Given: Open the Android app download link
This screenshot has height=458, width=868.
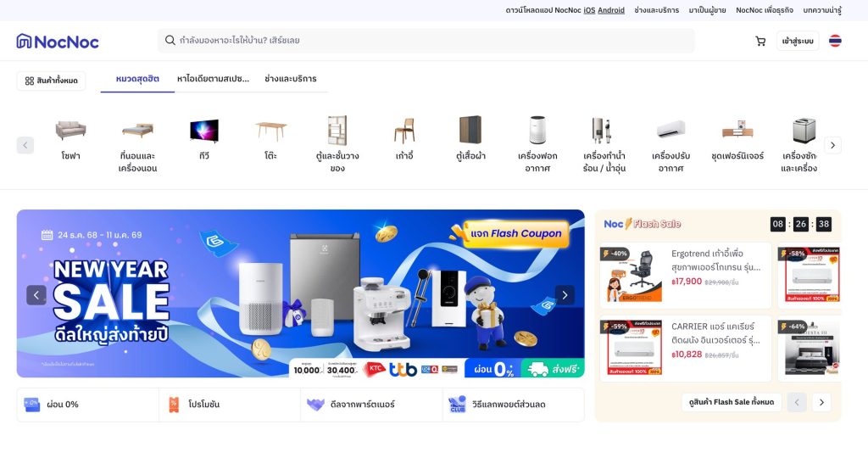Looking at the screenshot, I should click(x=611, y=10).
